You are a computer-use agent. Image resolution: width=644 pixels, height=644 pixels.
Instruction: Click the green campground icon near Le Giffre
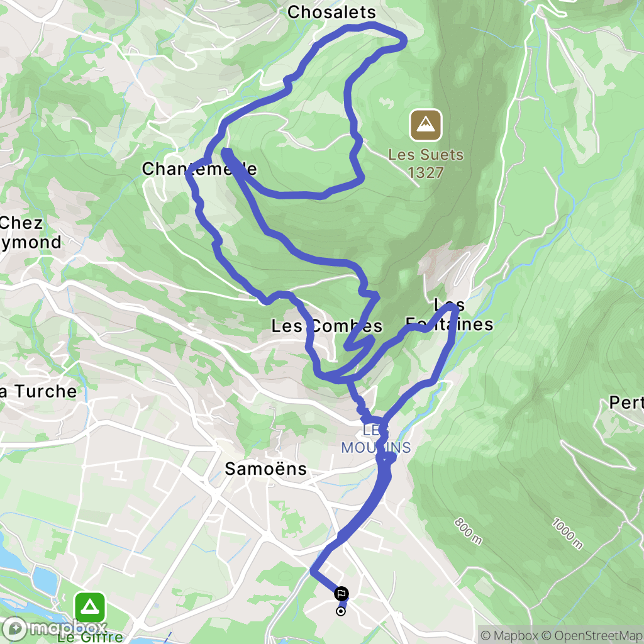90,608
